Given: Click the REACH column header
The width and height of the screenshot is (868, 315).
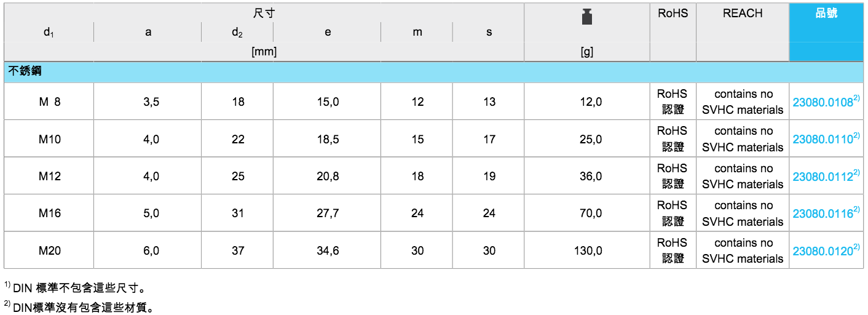Looking at the screenshot, I should pos(742,13).
